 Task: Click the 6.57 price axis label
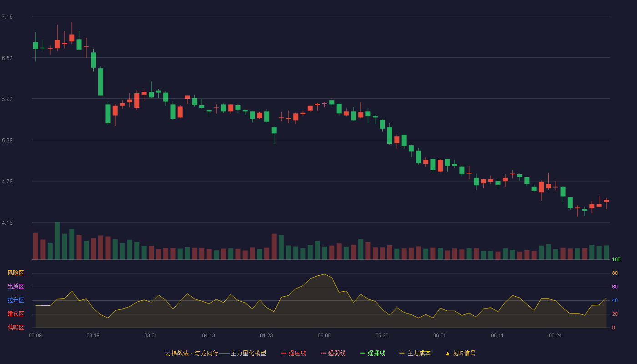[7, 58]
